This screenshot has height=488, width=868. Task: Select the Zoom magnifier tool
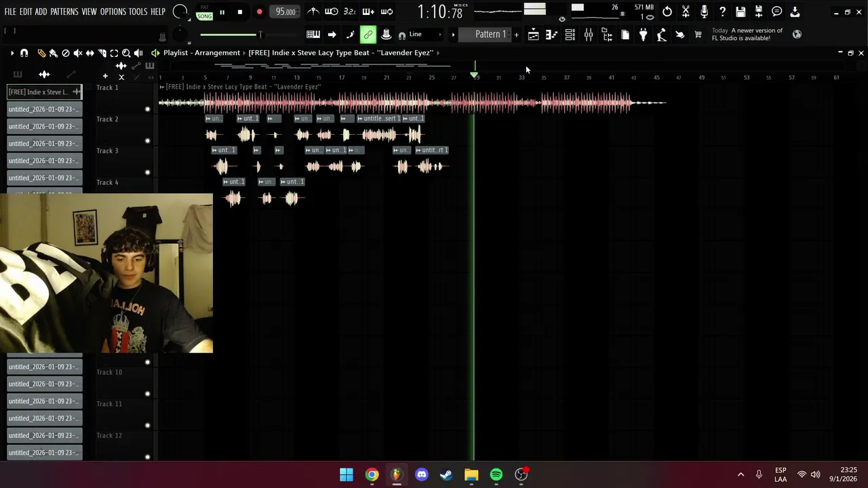pos(126,53)
